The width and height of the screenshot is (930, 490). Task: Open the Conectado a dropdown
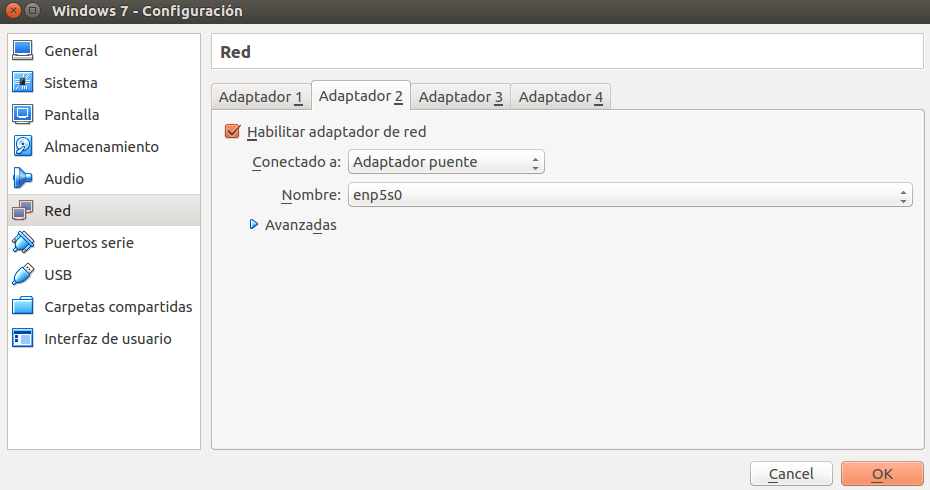(x=446, y=162)
